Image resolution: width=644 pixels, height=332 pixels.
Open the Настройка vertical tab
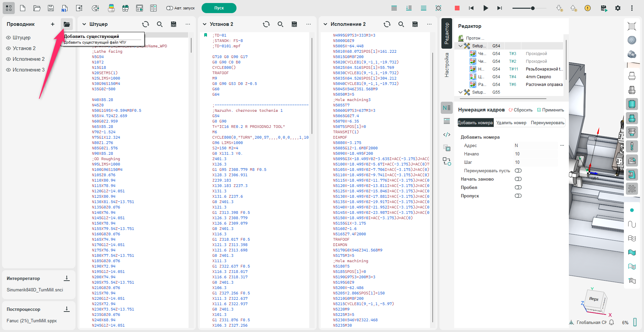[x=447, y=65]
